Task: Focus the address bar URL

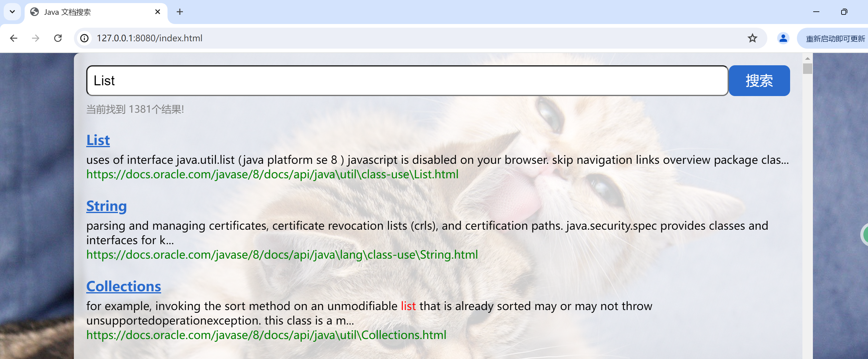Action: pyautogui.click(x=149, y=38)
